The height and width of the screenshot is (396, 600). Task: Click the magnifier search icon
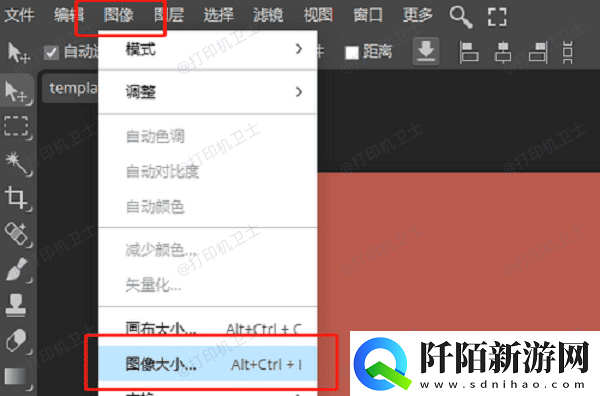coord(461,17)
